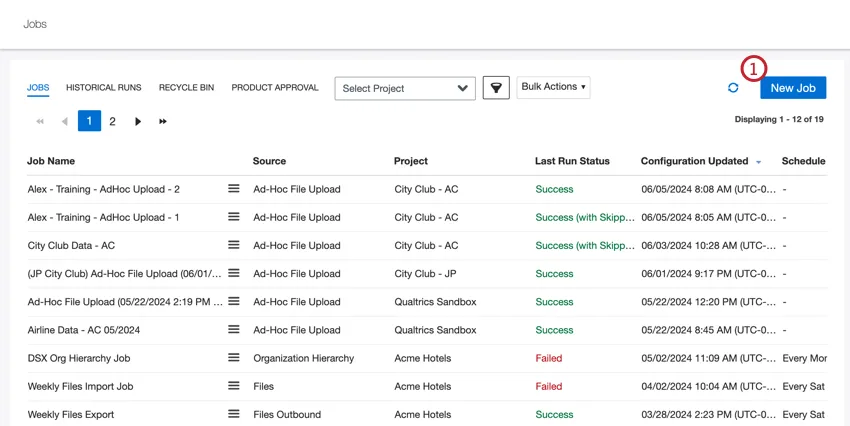Screen dimensions: 850x426
Task: Click the Last Run Status column header
Action: [x=572, y=161]
